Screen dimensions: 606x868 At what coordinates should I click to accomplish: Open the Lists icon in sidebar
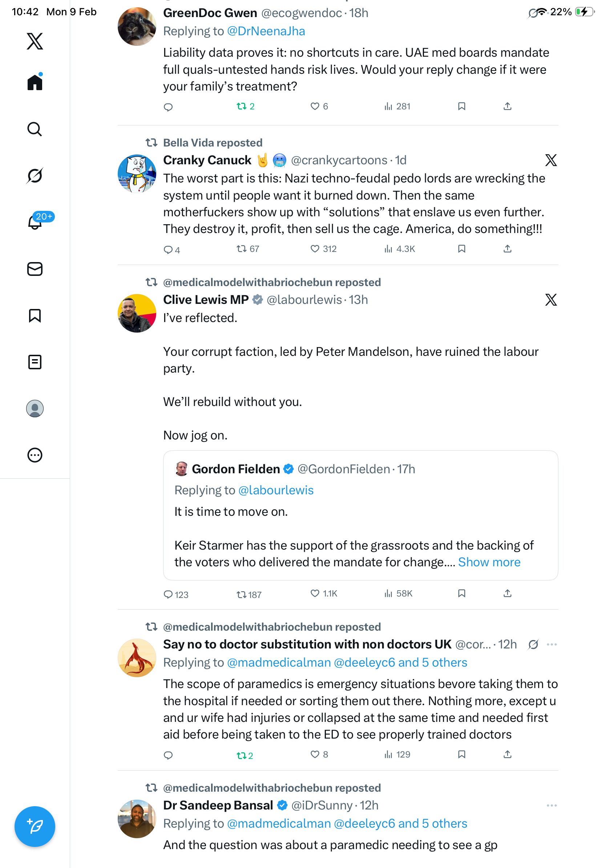[35, 362]
